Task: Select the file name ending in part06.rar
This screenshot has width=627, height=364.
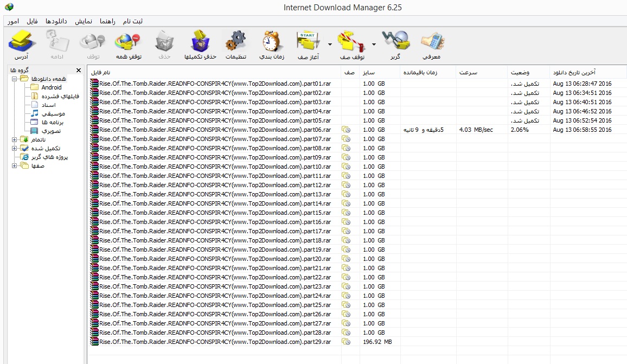Action: (215, 130)
